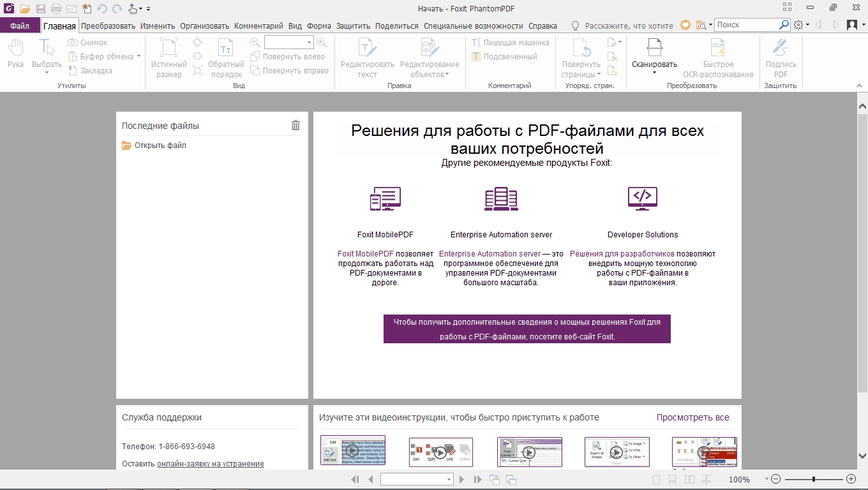
Task: Click the Print icon in quick access toolbar
Action: (x=56, y=9)
